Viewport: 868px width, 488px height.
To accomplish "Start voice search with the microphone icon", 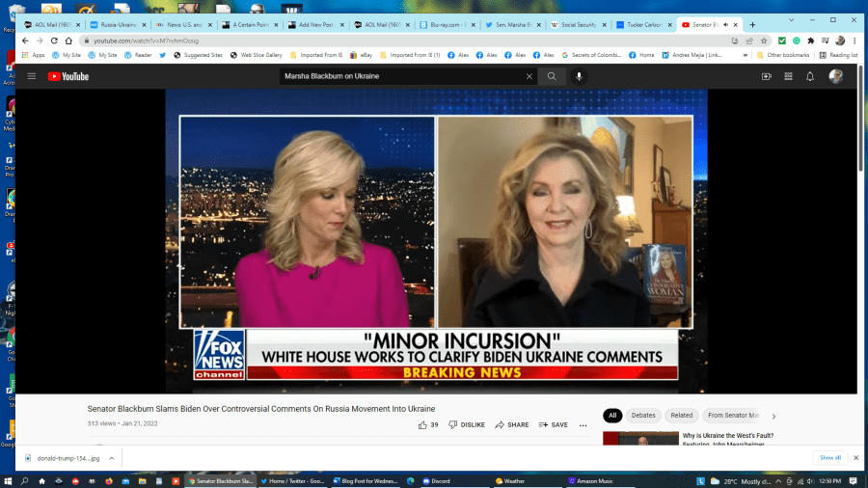I will point(580,76).
